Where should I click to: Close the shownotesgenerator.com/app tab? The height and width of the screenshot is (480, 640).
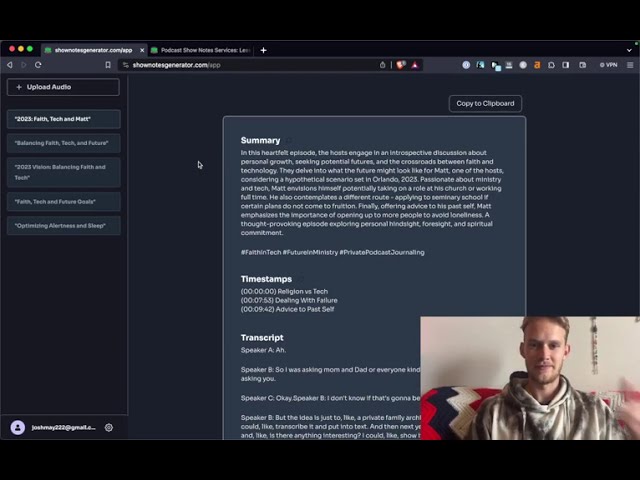pos(142,50)
